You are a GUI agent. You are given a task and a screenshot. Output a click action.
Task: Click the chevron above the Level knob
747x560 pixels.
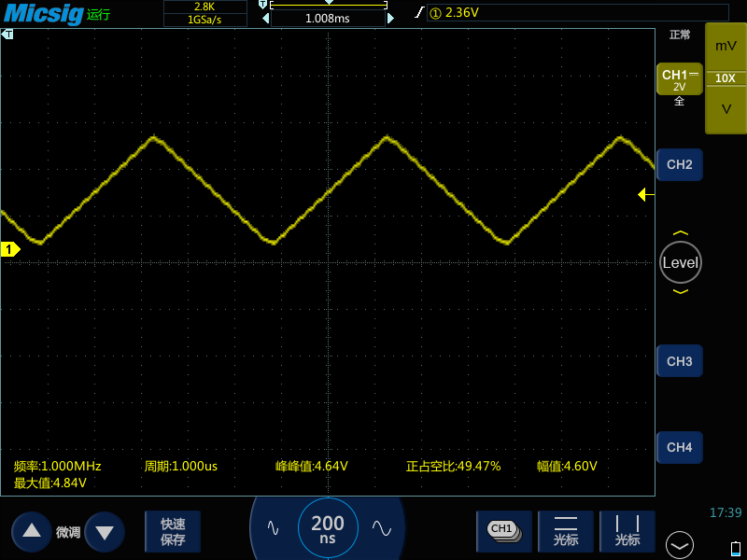680,233
